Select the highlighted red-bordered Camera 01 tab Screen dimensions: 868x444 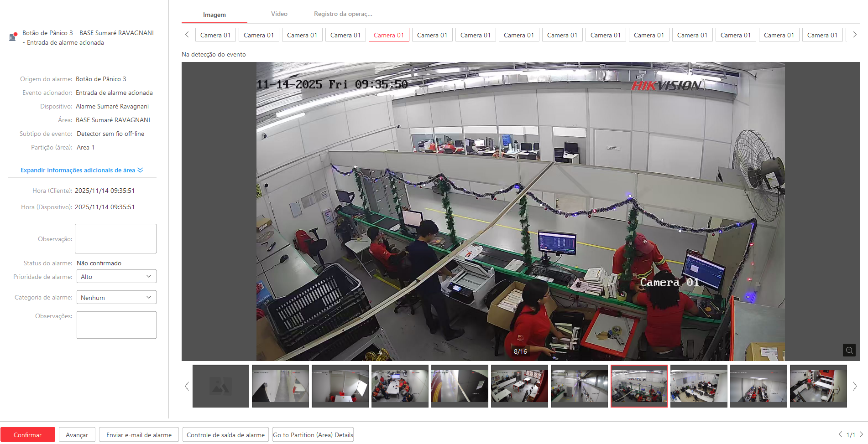coord(389,35)
